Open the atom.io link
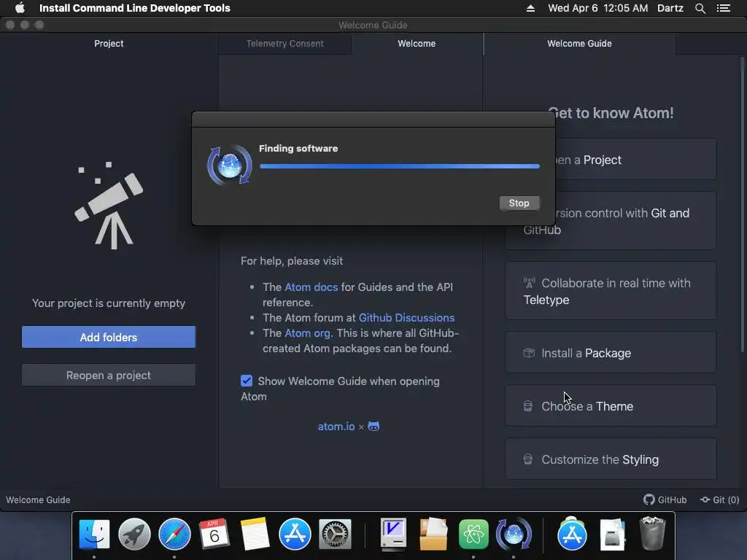The image size is (747, 560). click(x=336, y=427)
